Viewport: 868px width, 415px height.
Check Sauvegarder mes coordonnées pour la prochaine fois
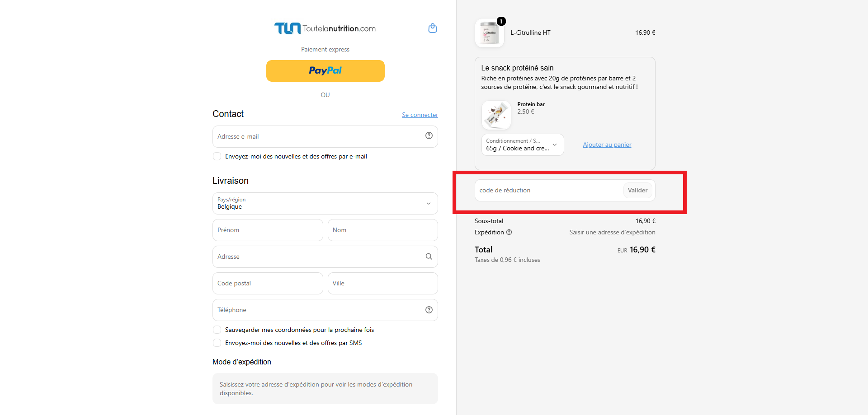217,330
